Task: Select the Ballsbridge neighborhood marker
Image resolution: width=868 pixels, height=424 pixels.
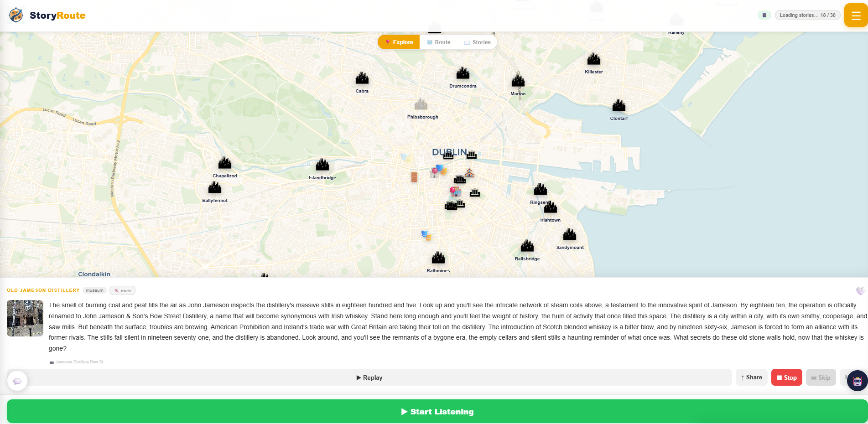Action: point(527,246)
